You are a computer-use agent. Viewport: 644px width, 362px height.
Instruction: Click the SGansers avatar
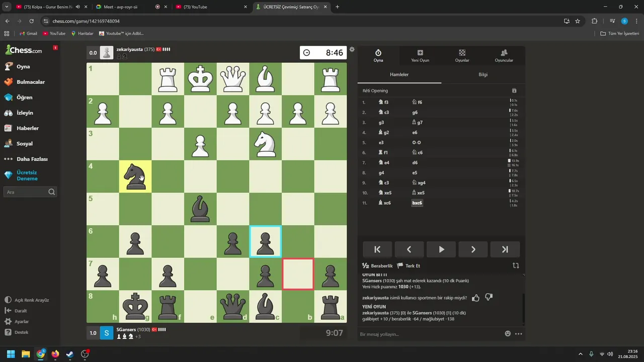click(107, 333)
